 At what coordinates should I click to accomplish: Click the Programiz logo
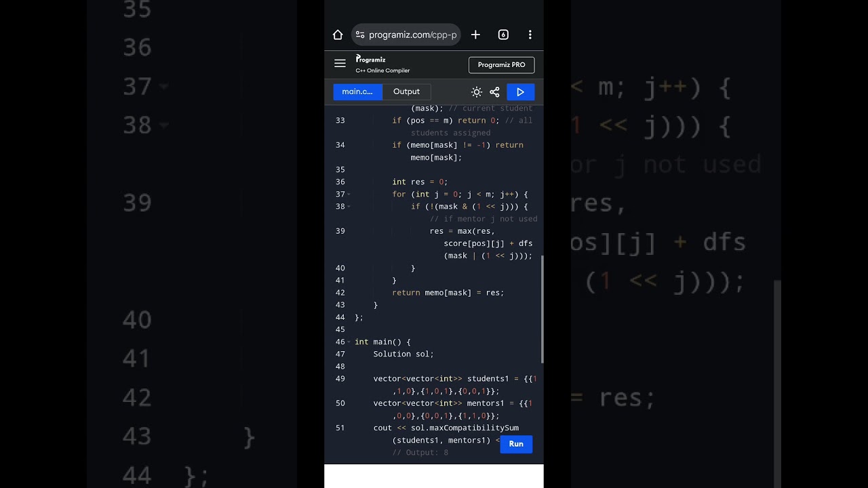(370, 59)
